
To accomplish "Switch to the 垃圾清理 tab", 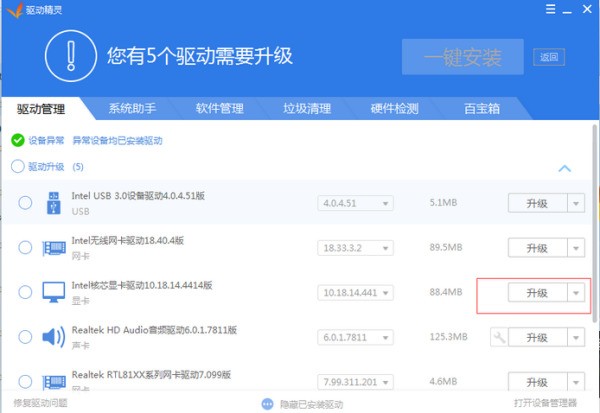I will pyautogui.click(x=307, y=109).
